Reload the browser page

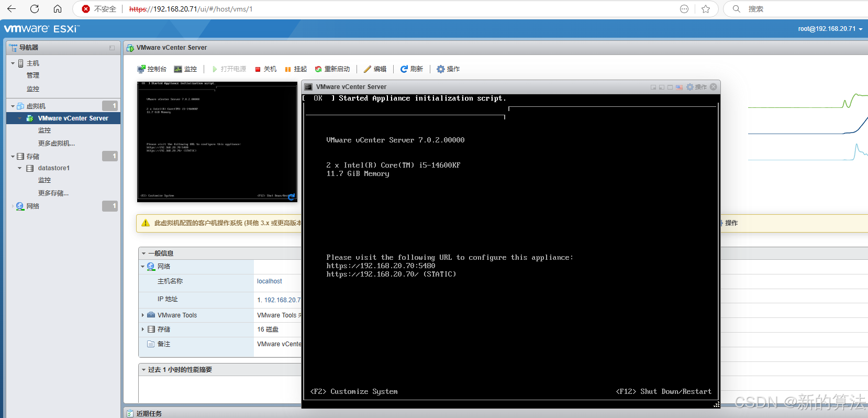click(35, 9)
